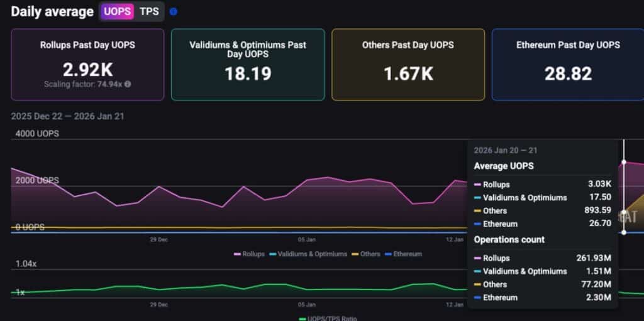
Task: Click Rollups 261.93M row under Operations count
Action: coord(542,258)
